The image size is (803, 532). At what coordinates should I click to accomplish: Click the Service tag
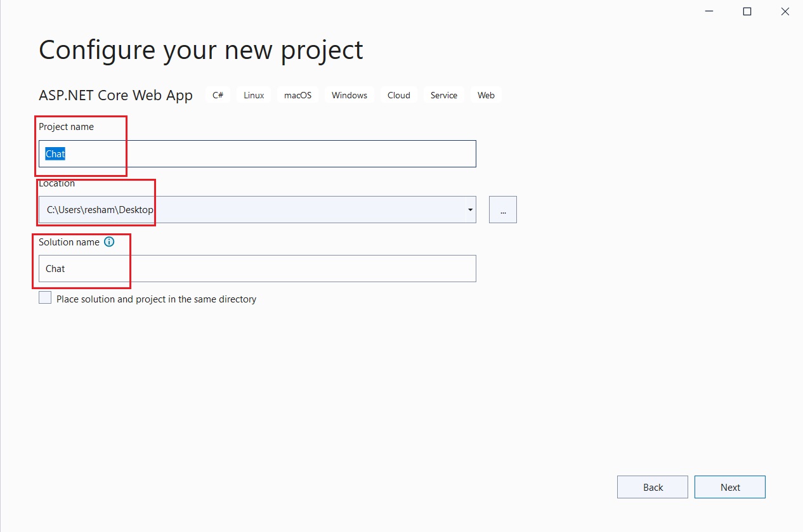pyautogui.click(x=444, y=95)
